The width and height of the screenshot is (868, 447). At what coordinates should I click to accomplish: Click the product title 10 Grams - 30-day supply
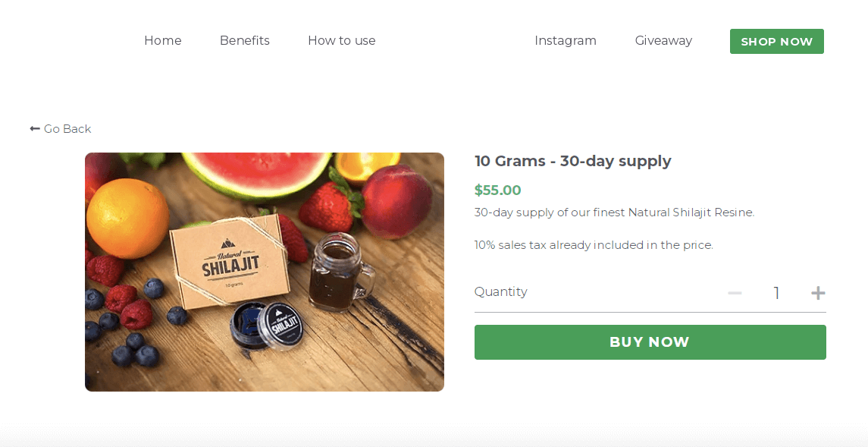click(x=572, y=161)
